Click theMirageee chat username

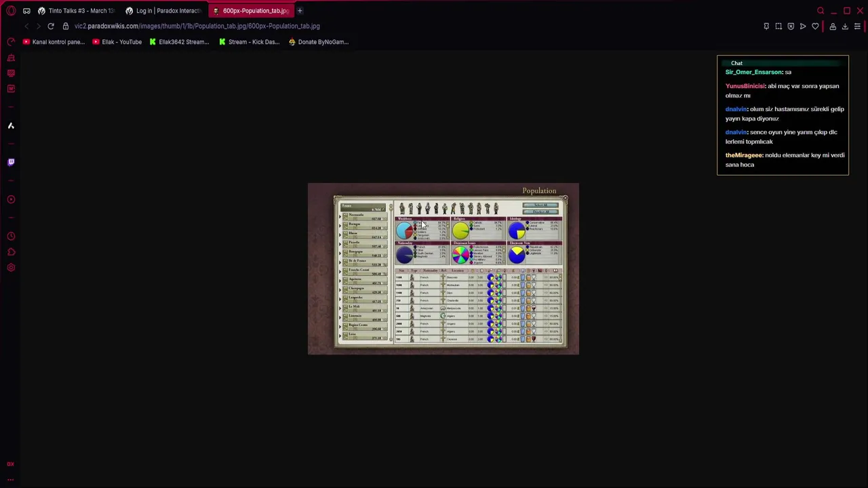(744, 155)
